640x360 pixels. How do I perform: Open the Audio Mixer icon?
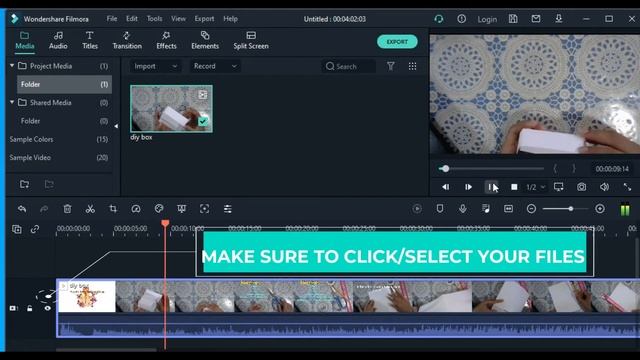click(486, 209)
